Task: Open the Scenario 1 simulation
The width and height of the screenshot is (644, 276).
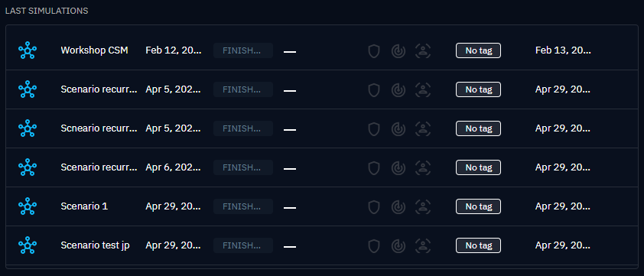Action: [322, 206]
